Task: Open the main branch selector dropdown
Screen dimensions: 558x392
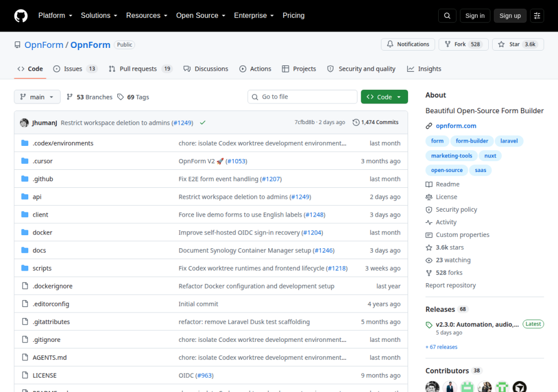Action: 37,97
